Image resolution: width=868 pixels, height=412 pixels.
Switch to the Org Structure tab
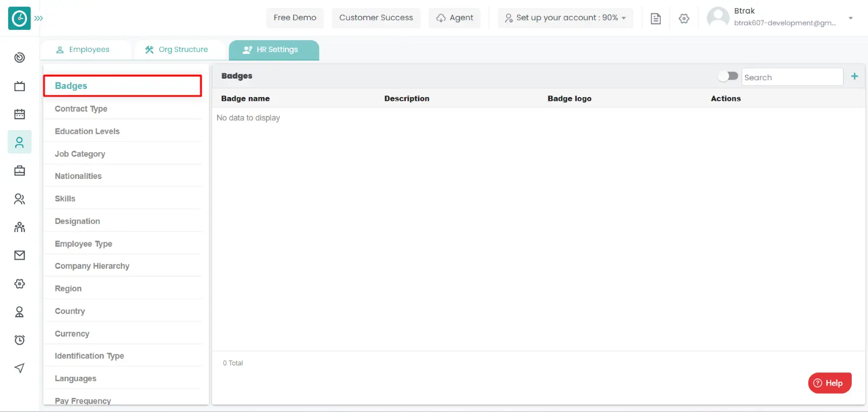179,50
